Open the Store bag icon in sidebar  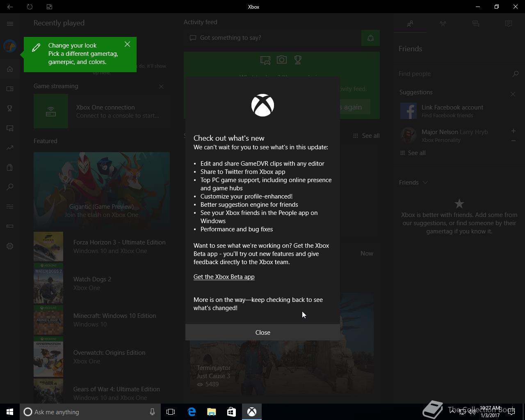[x=10, y=167]
